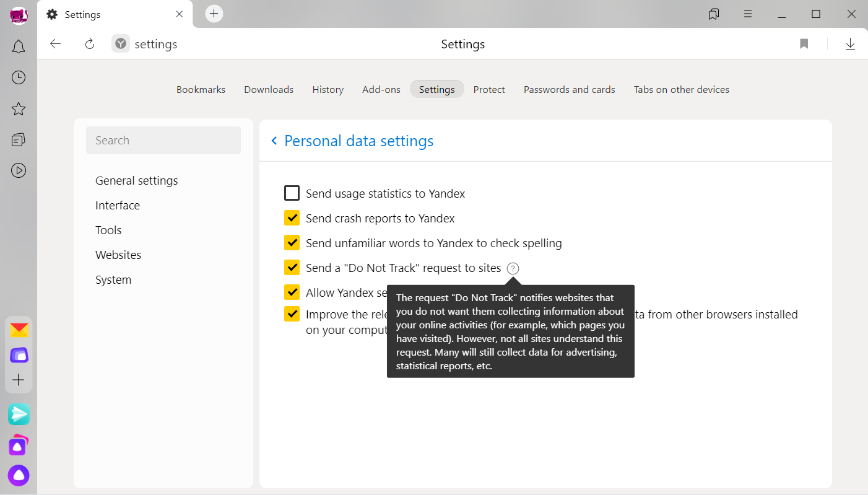Reload the page

(90, 44)
